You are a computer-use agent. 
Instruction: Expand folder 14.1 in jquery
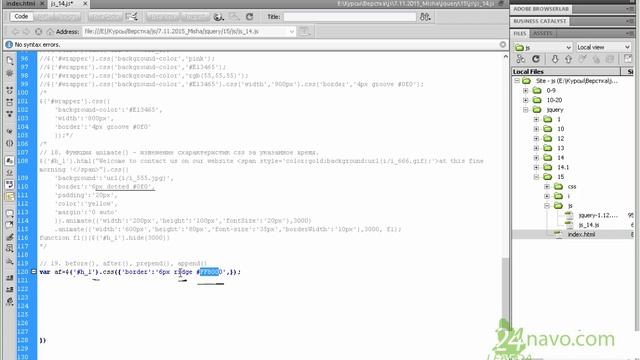click(536, 167)
